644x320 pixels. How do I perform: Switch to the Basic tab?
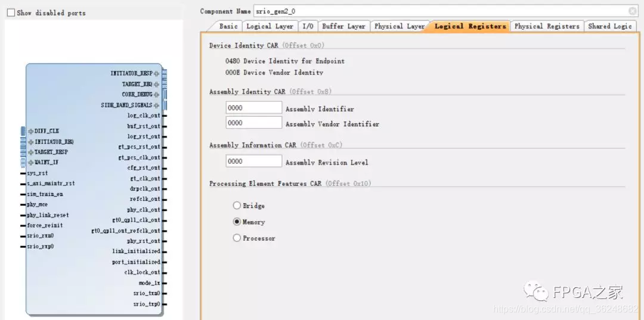click(x=228, y=26)
